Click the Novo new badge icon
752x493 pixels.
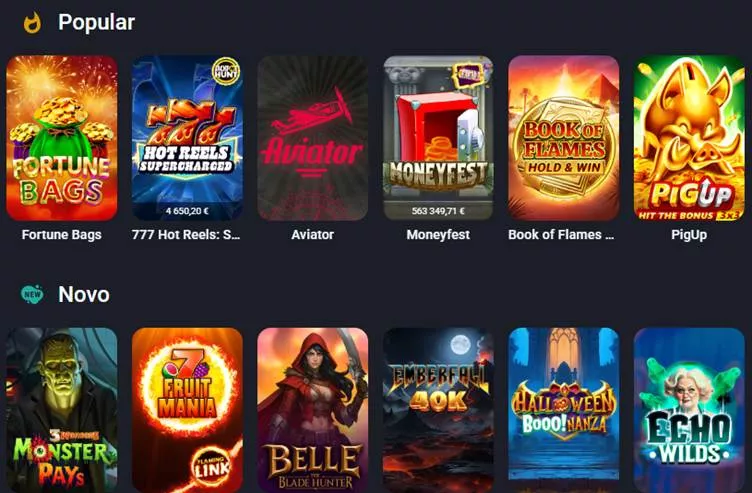(32, 294)
